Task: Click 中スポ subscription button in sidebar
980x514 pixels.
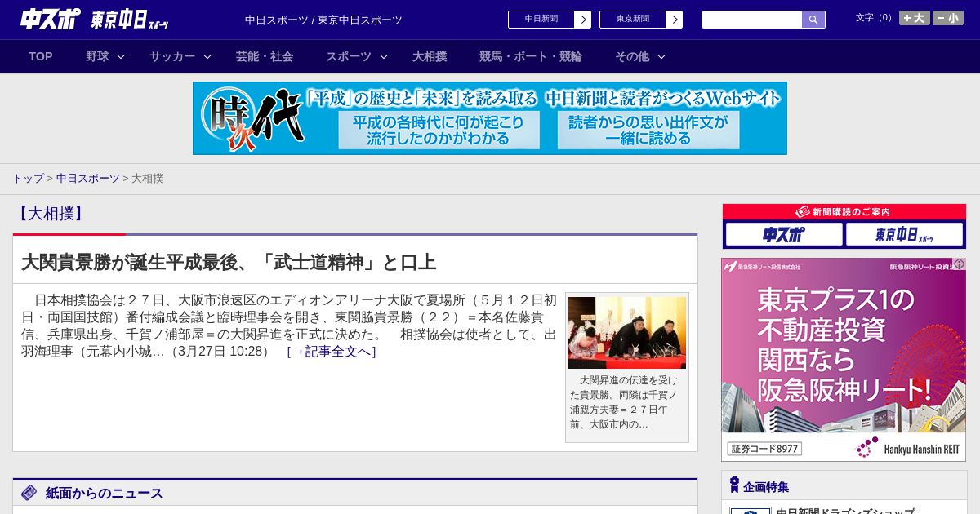Action: coord(784,235)
